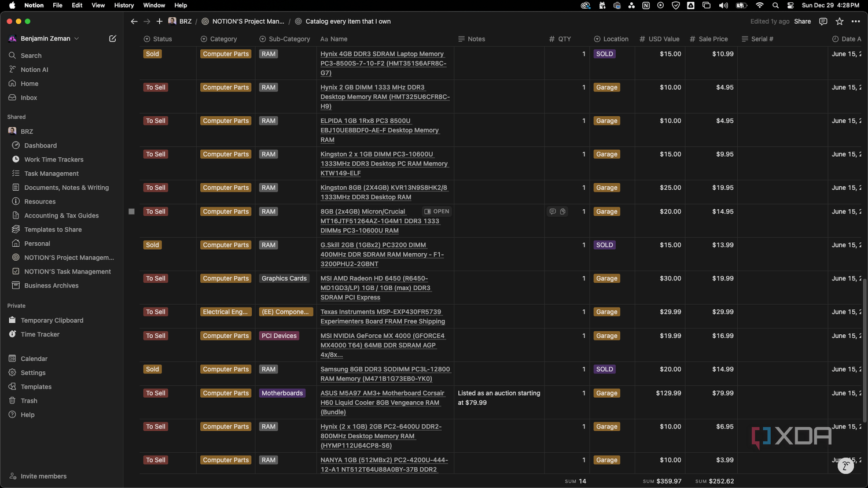Open comments panel icon in top bar
The height and width of the screenshot is (488, 868).
click(823, 21)
